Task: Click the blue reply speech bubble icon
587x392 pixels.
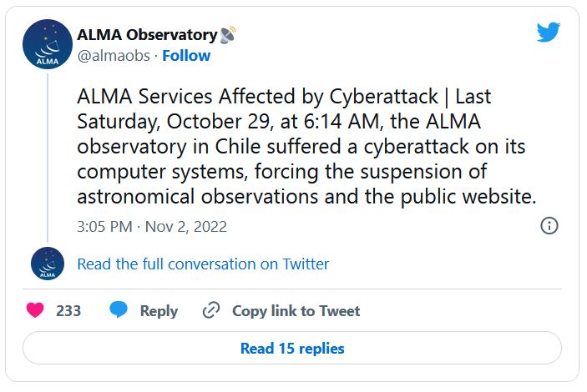Action: (x=119, y=310)
